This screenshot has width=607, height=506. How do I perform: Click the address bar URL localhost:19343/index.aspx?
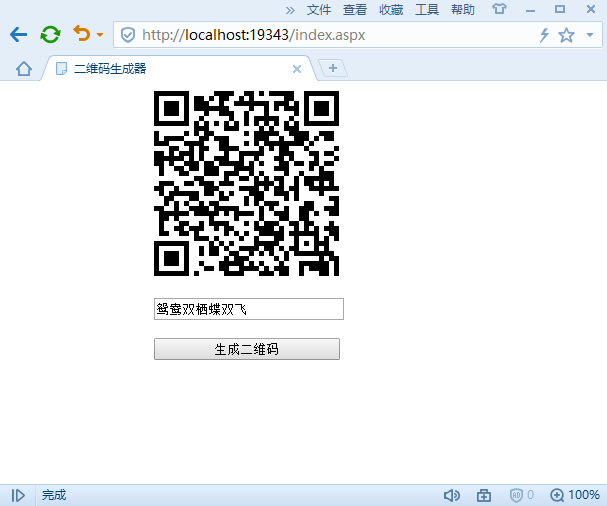254,35
